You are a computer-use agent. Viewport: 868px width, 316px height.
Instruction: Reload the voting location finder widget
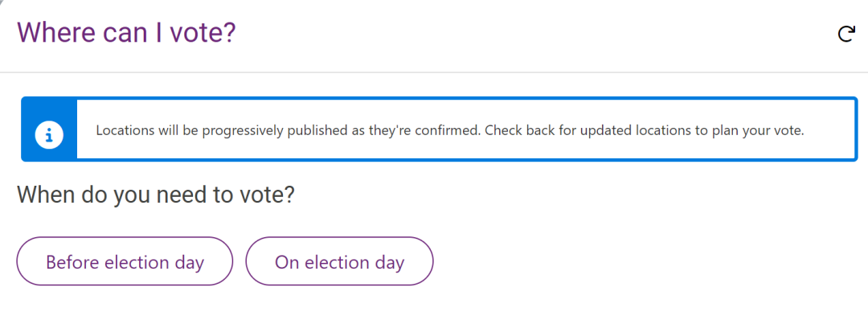point(845,35)
